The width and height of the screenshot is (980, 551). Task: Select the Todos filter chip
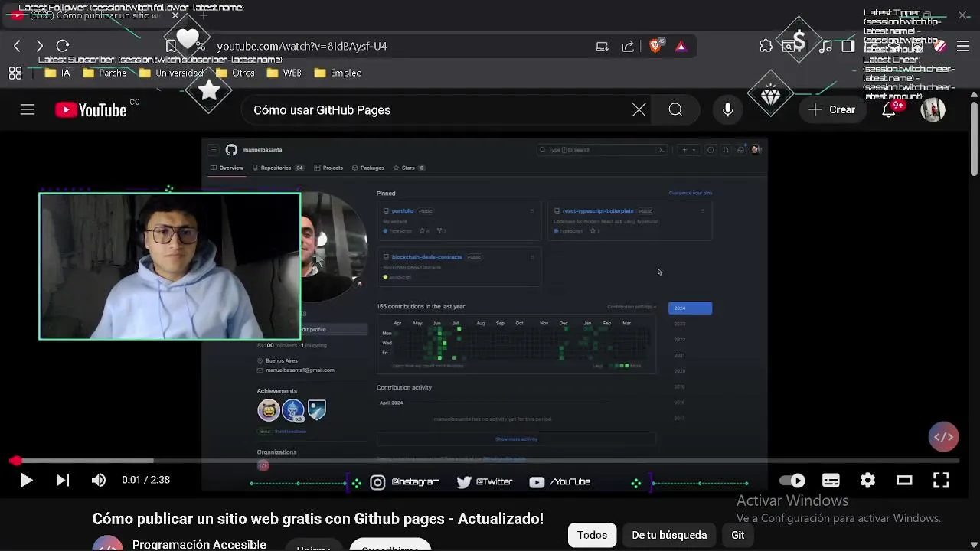(592, 535)
